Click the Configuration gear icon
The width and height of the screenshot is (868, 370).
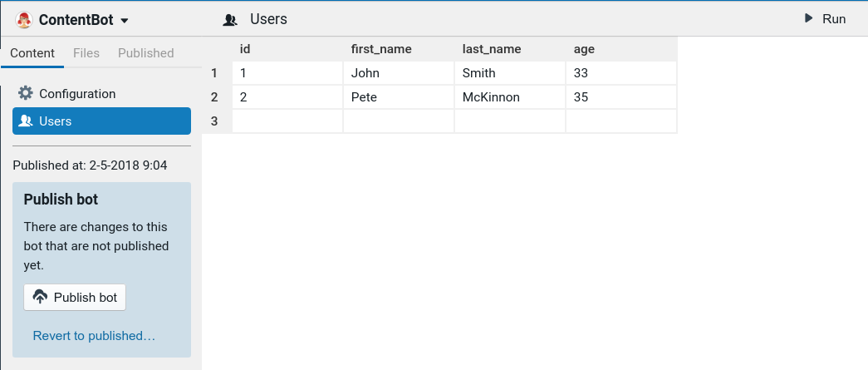click(26, 93)
